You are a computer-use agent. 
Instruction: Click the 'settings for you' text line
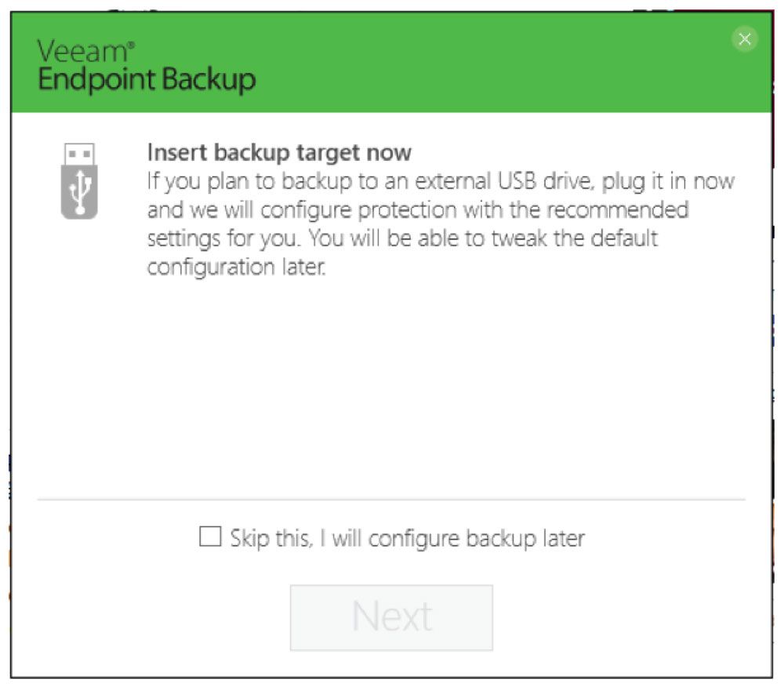coord(402,238)
